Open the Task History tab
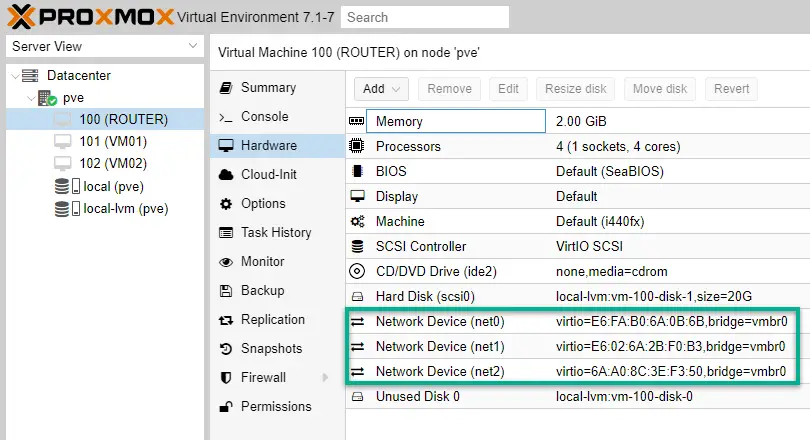 click(x=277, y=232)
